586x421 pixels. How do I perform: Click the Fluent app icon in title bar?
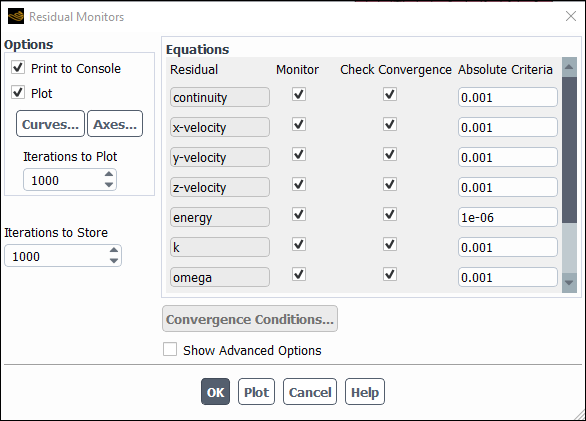[x=16, y=16]
